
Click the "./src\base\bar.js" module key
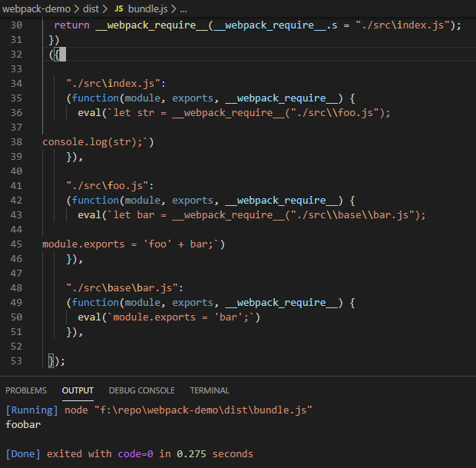tap(124, 287)
